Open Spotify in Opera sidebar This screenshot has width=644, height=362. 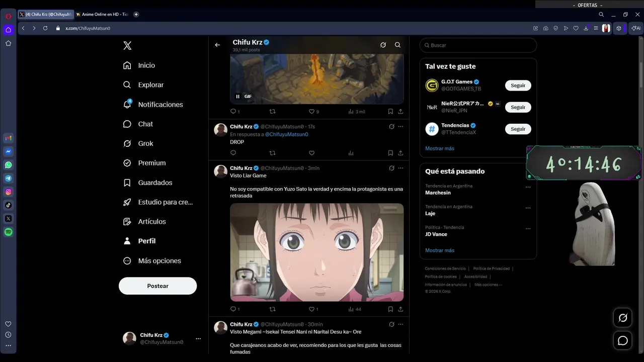[x=9, y=232]
